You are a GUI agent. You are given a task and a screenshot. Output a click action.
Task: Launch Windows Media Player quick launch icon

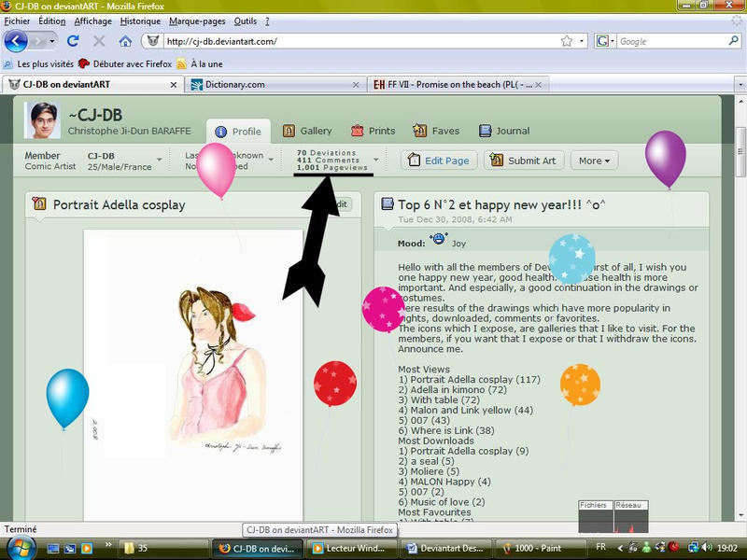click(87, 548)
